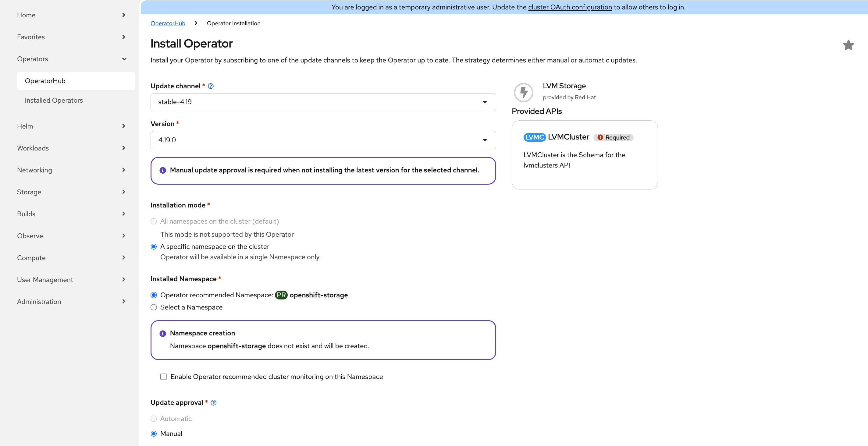
Task: Select A specific namespace on the cluster
Action: [x=154, y=246]
